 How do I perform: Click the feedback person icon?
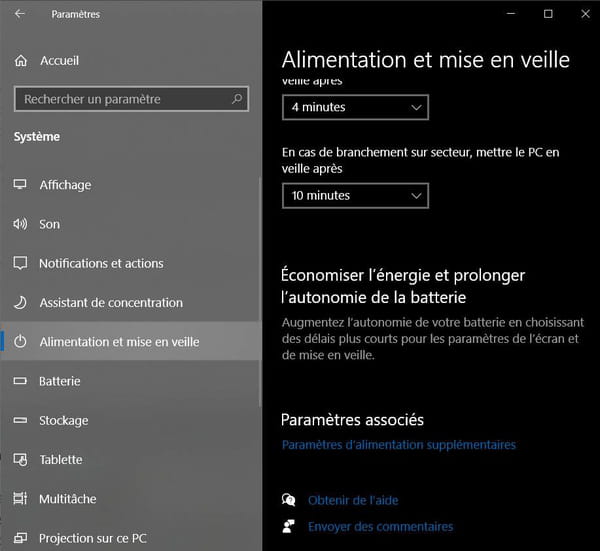(x=289, y=526)
